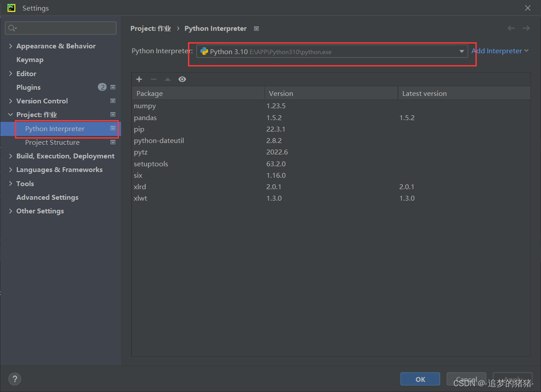541x392 pixels.
Task: Select Plugins in settings tree
Action: (28, 87)
